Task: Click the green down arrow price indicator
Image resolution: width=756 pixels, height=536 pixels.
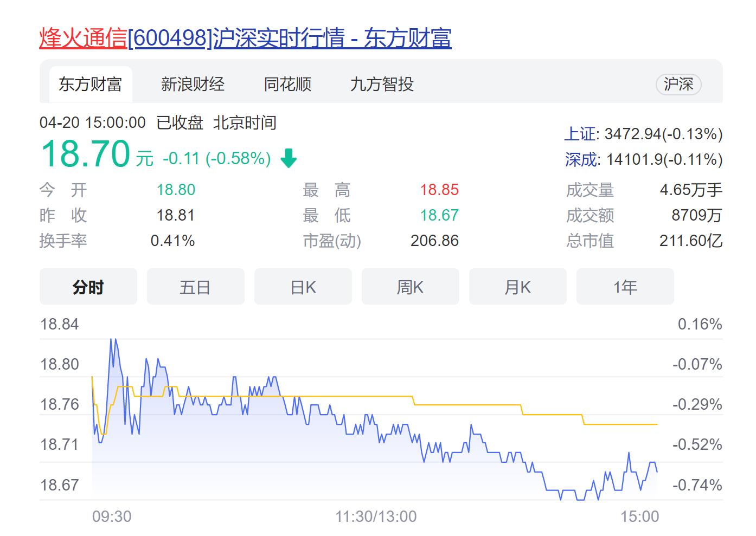Action: click(x=289, y=158)
